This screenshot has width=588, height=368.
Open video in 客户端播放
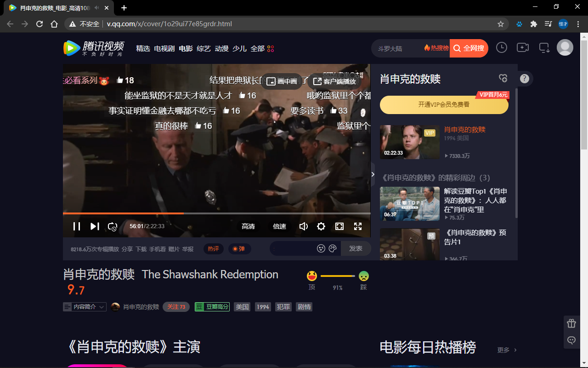(334, 81)
